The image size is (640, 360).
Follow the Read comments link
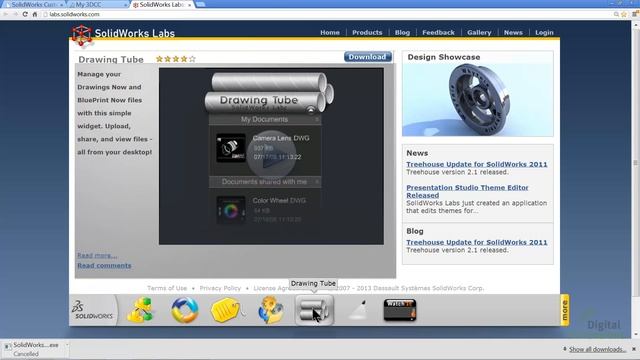(x=104, y=265)
